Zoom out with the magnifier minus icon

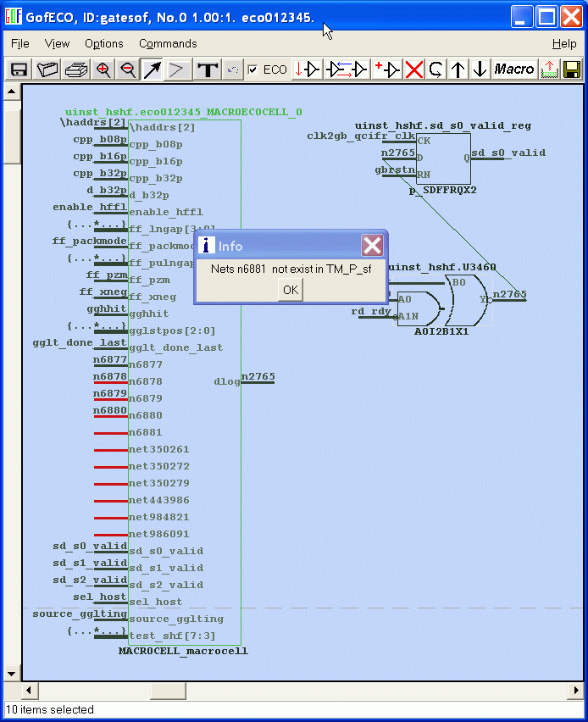128,69
